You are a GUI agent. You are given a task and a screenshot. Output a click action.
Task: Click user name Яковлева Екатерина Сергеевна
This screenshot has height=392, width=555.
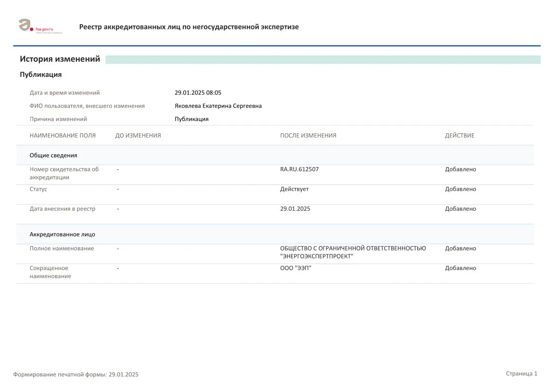[x=218, y=106]
